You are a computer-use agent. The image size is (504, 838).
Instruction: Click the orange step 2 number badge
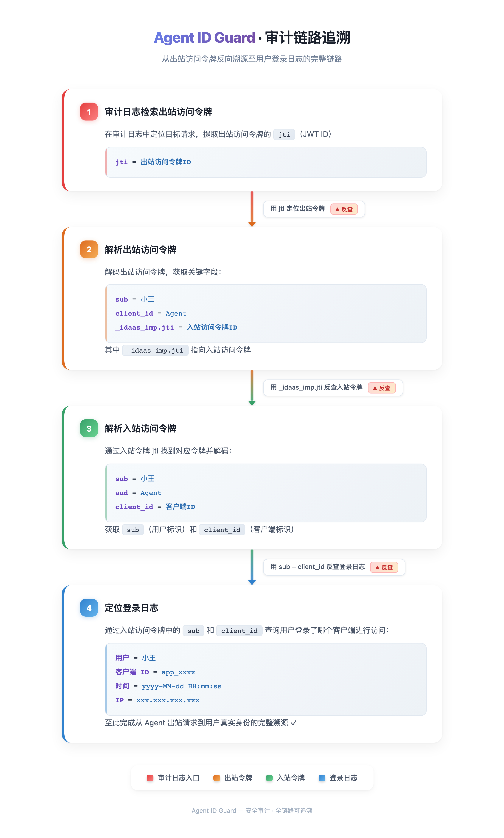pos(89,249)
